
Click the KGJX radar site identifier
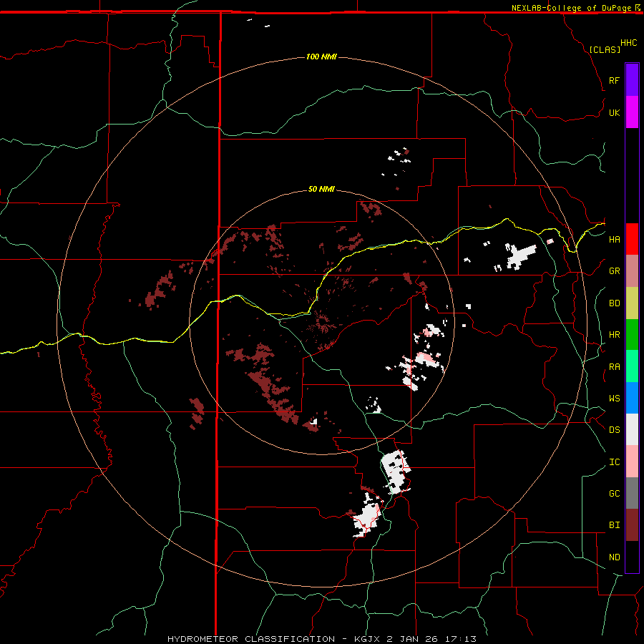point(366,639)
